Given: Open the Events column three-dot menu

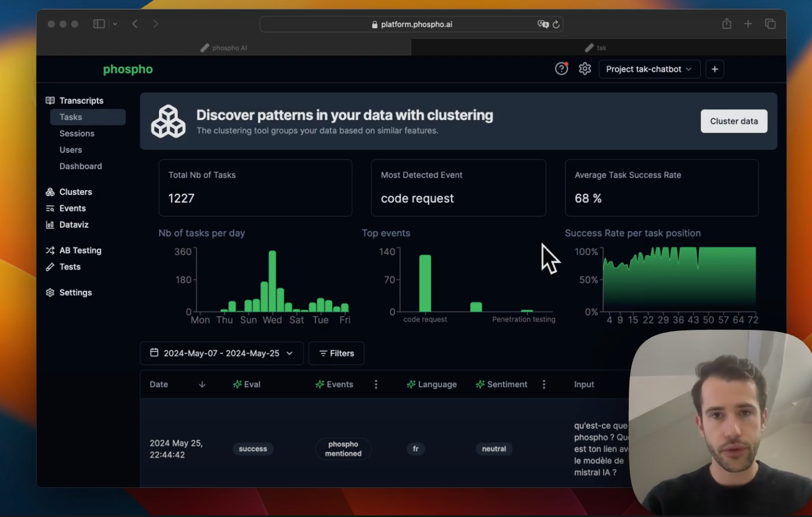Looking at the screenshot, I should pos(376,384).
